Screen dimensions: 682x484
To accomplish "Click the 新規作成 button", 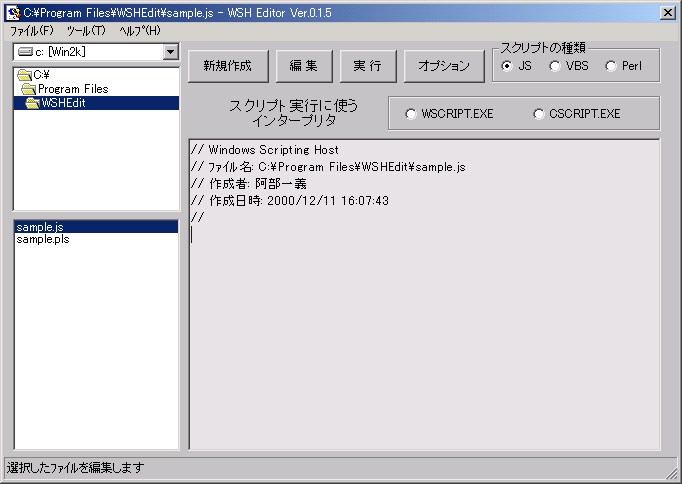I will [228, 66].
